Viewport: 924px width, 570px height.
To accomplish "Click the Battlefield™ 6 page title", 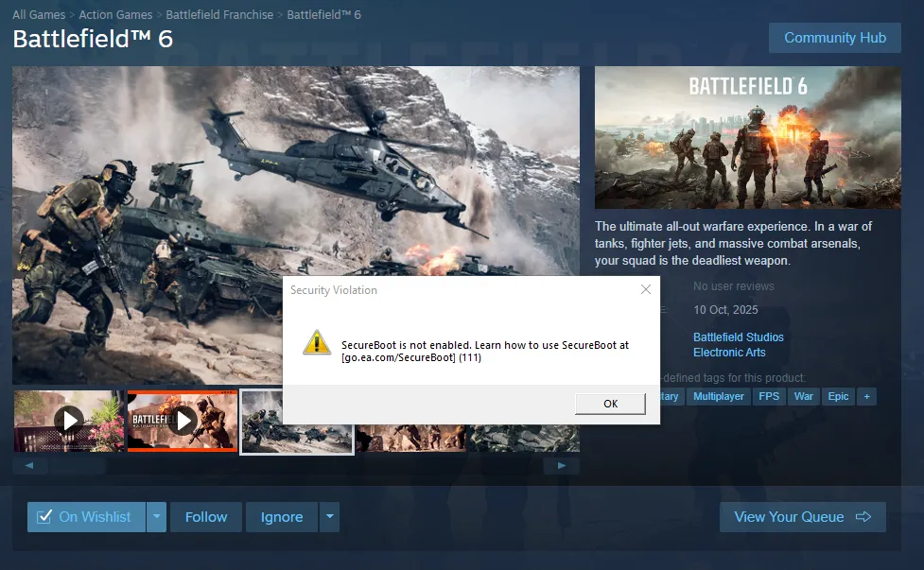I will pos(93,39).
